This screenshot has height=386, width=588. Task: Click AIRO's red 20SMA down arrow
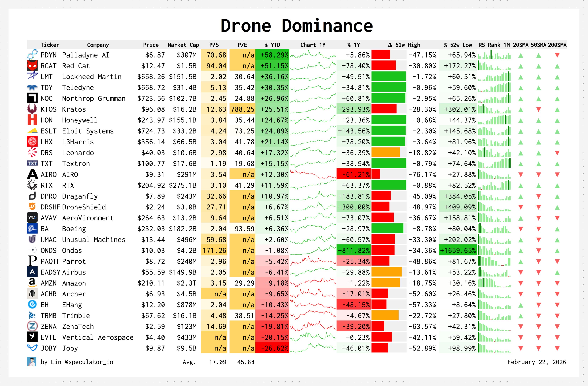pyautogui.click(x=521, y=175)
